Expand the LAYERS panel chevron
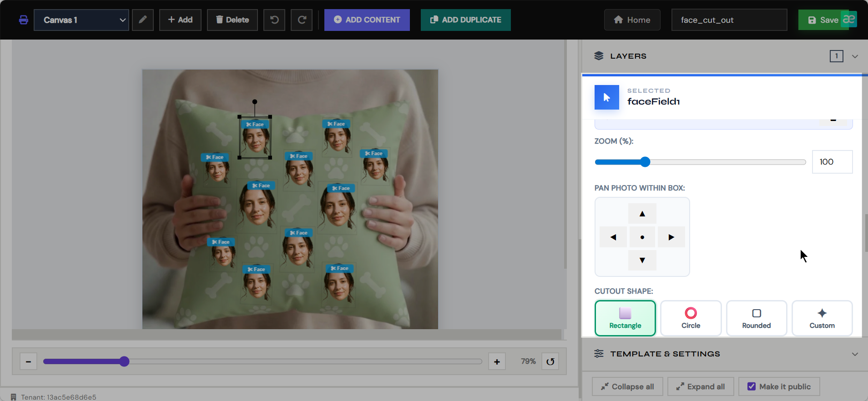This screenshot has width=868, height=401. point(855,56)
